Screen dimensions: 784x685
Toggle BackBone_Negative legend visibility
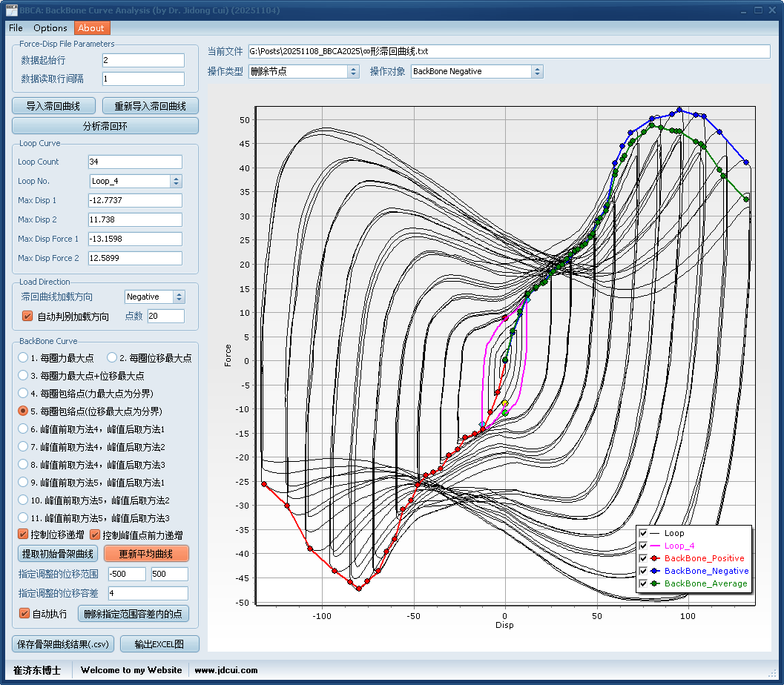coord(643,571)
